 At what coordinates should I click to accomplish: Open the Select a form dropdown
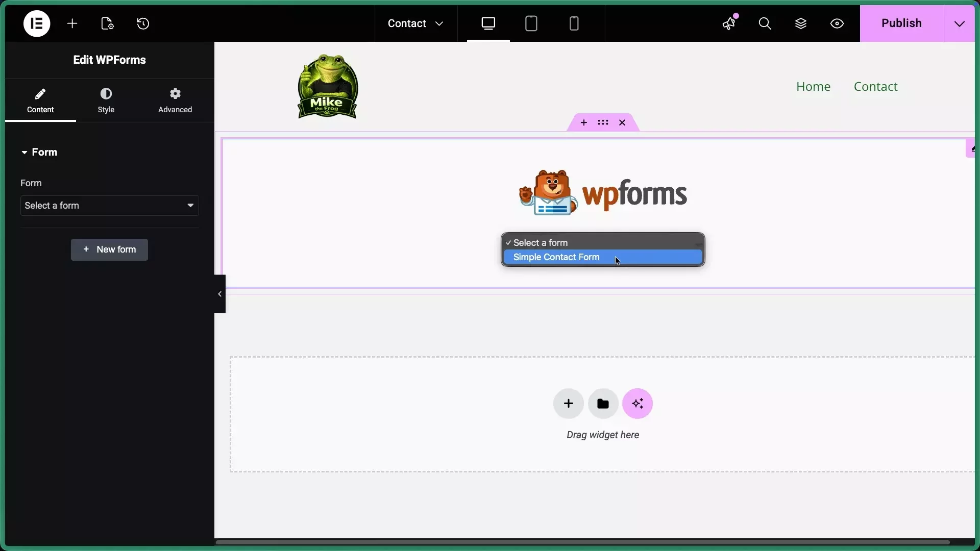[x=109, y=206]
